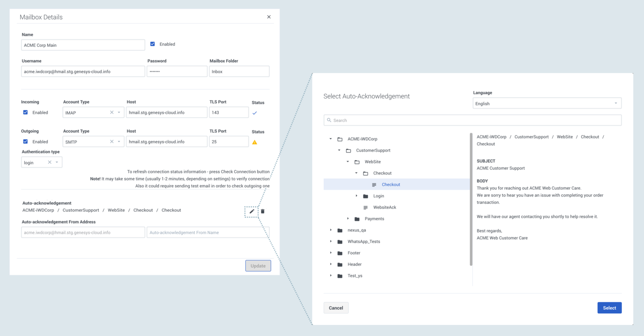Click the Mailbox Folder Inbox field
This screenshot has width=644, height=336.
(239, 72)
